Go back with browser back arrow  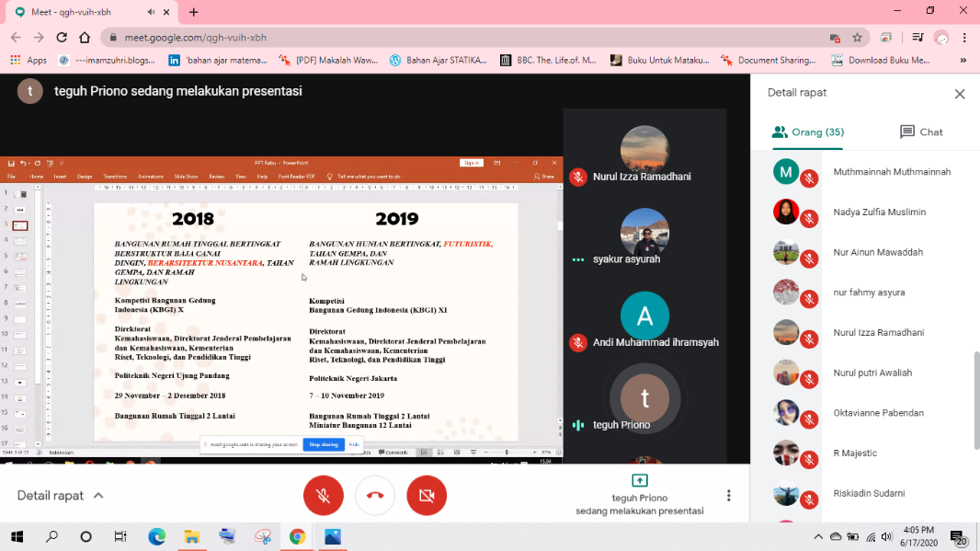click(16, 38)
